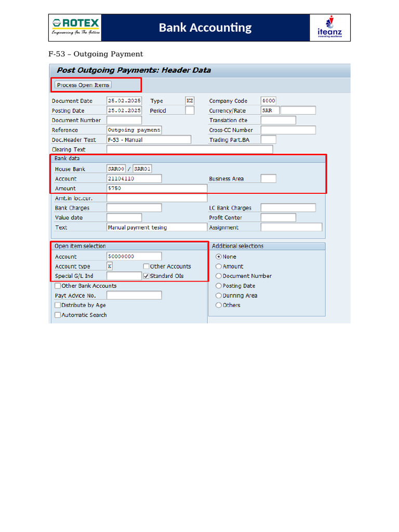Click the Cross-CC Number field
Screen dimensions: 399x532
point(288,130)
